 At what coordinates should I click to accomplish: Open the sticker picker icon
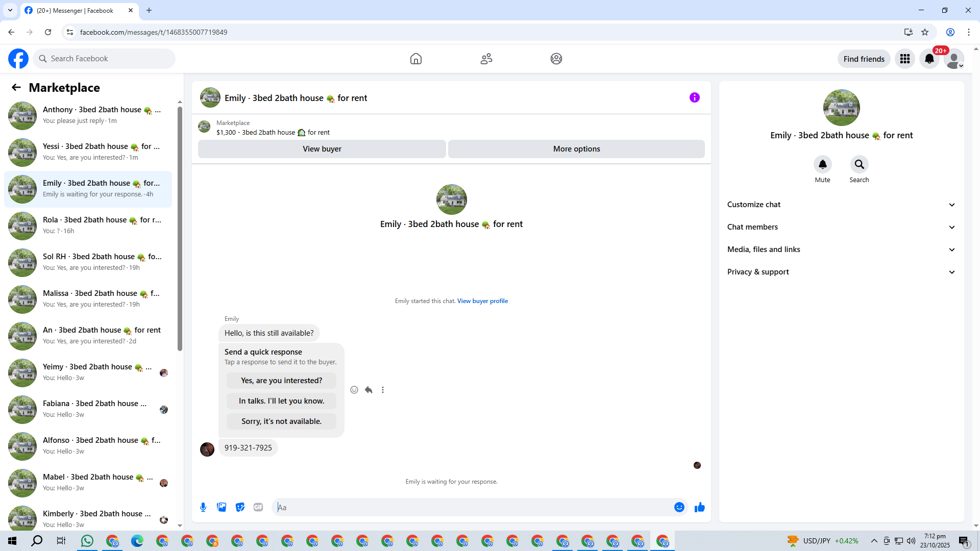point(240,507)
